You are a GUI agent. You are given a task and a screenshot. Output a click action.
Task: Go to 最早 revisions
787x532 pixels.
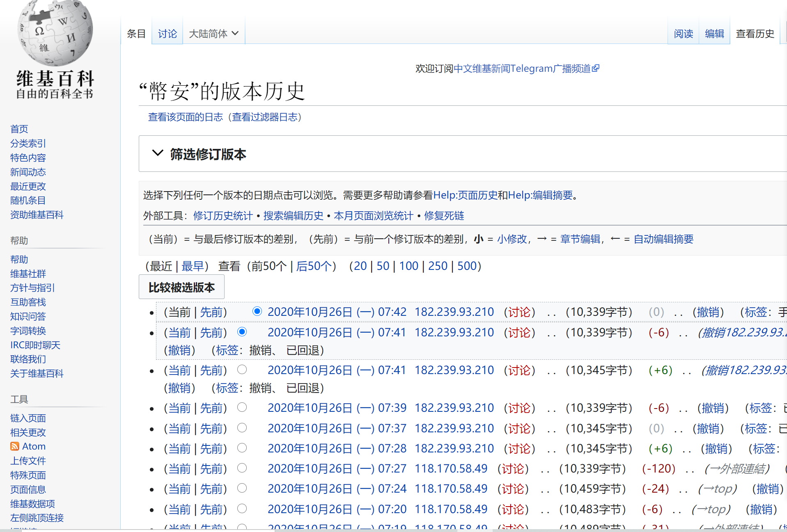click(193, 266)
